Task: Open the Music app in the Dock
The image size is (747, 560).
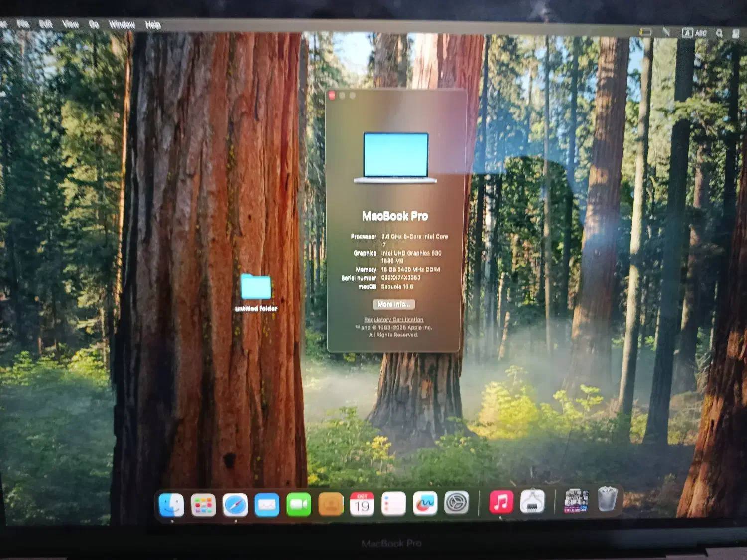Action: point(501,501)
